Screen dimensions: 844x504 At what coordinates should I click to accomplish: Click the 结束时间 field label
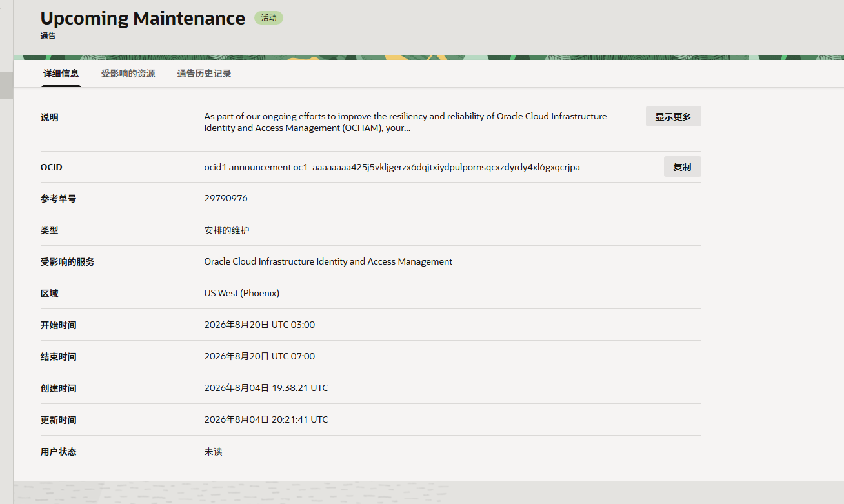[x=58, y=357]
